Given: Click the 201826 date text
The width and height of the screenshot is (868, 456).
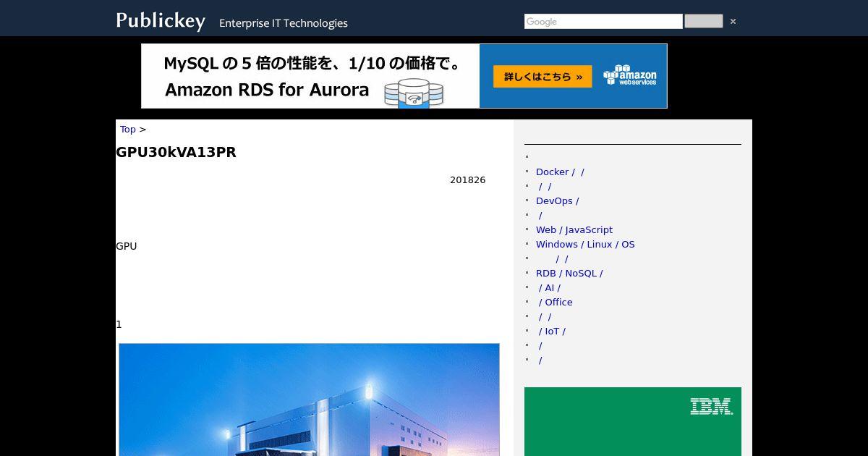Looking at the screenshot, I should tap(467, 180).
